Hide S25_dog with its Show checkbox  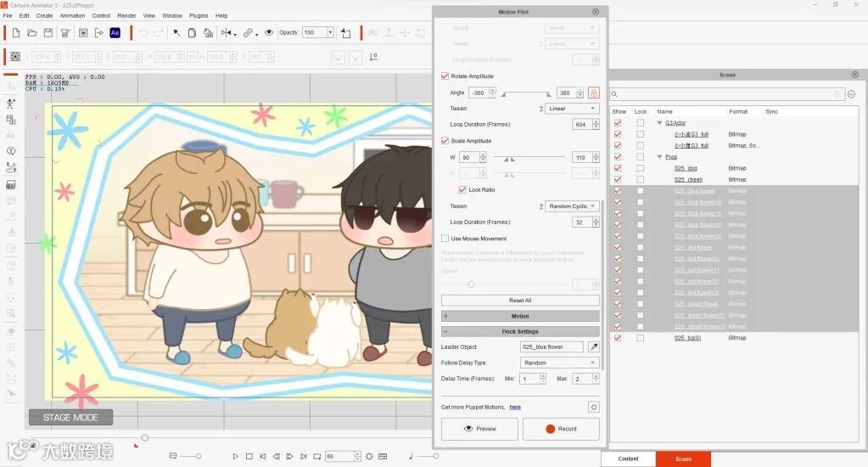tap(618, 168)
